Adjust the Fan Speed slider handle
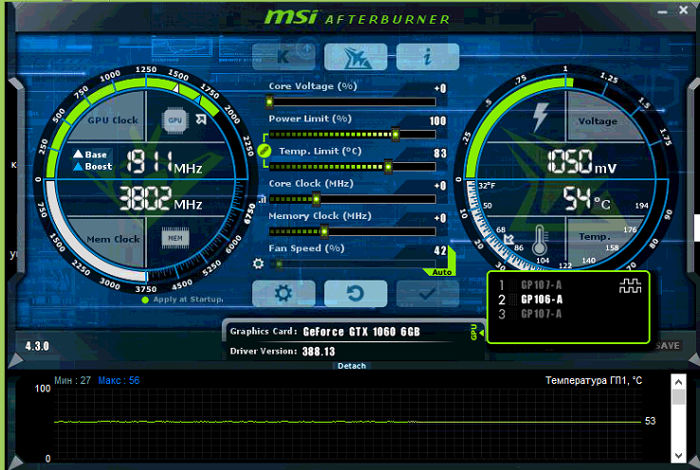Screen dimensions: 700x470 coord(279,264)
